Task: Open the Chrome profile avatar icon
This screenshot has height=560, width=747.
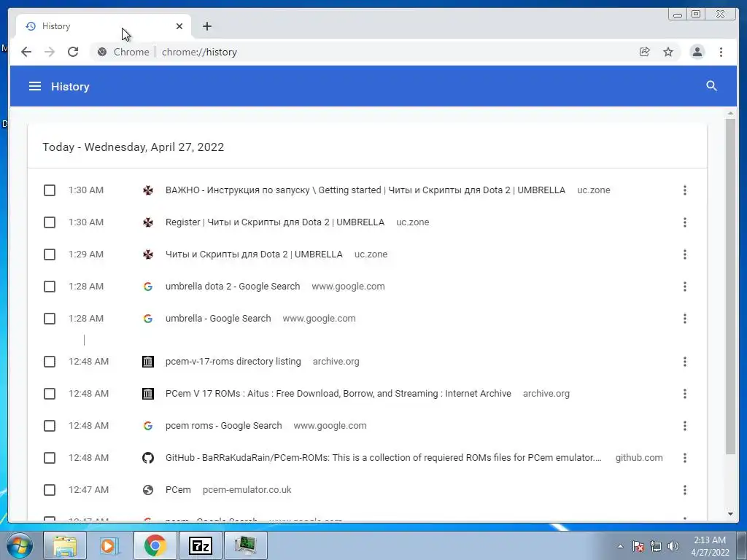Action: (697, 52)
